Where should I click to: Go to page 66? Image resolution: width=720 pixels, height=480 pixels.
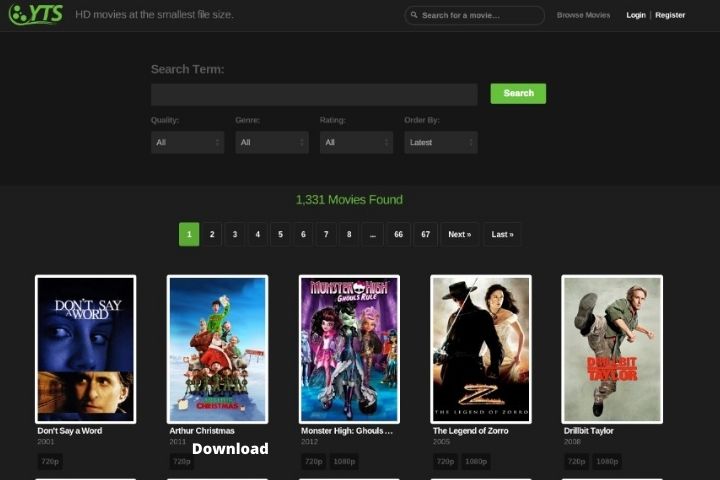point(399,234)
